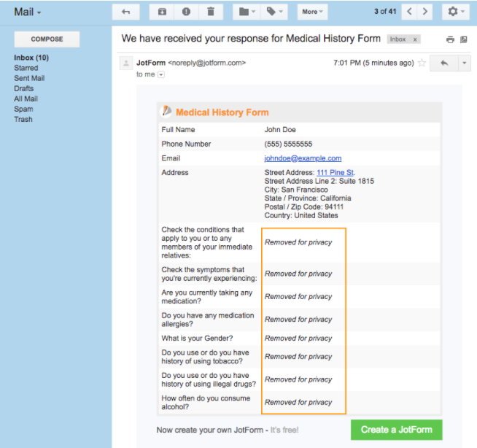The image size is (477, 448).
Task: Show recipient details next to 'to me'
Action: coord(161,74)
